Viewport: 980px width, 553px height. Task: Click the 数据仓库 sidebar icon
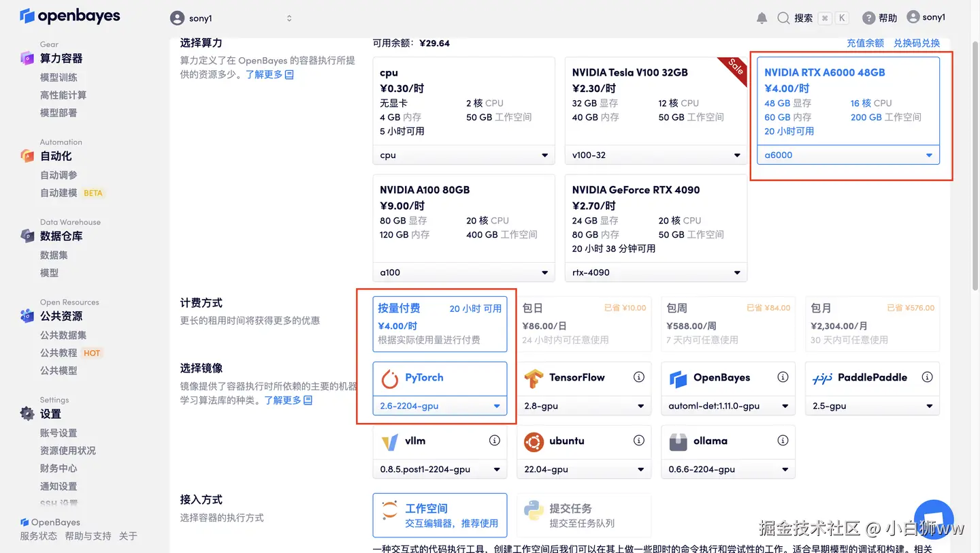point(27,236)
